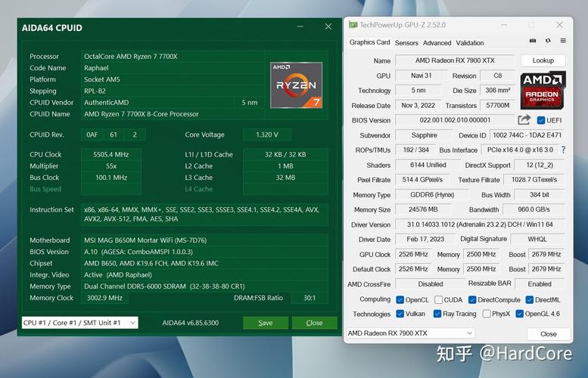588x378 pixels.
Task: Open the GPU-Z hamburger menu
Action: point(563,41)
